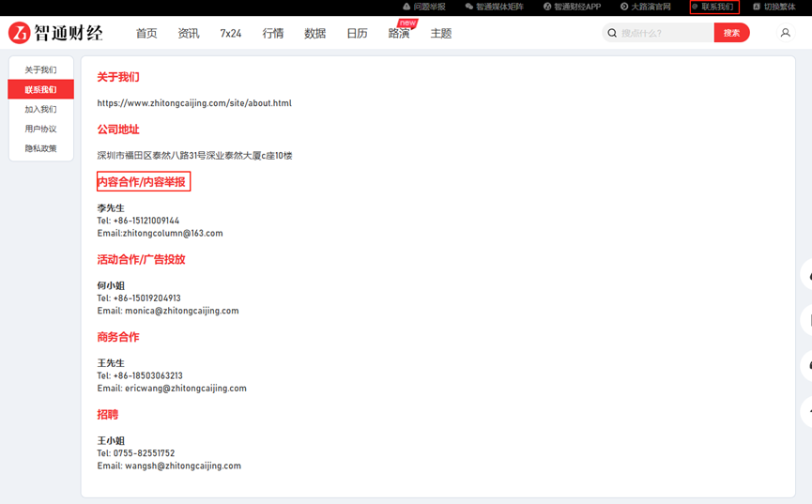Select 联系我们 in the sidebar
This screenshot has width=812, height=504.
click(x=41, y=89)
